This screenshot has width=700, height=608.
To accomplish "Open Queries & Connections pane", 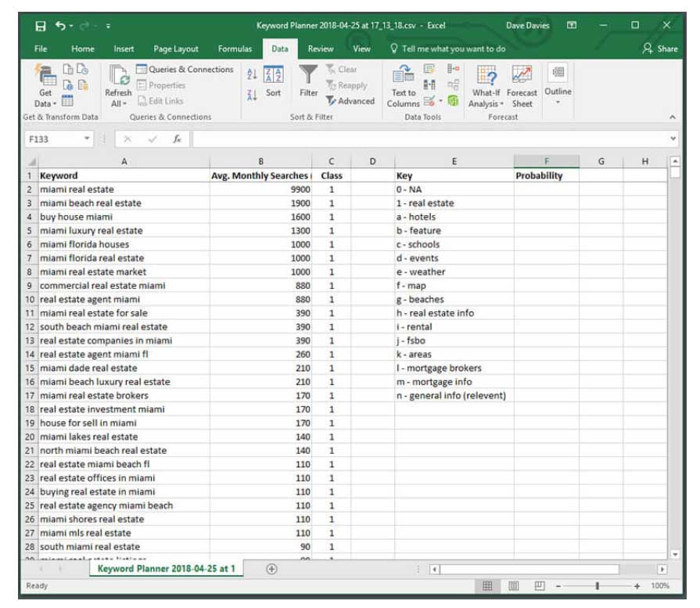I will click(185, 69).
